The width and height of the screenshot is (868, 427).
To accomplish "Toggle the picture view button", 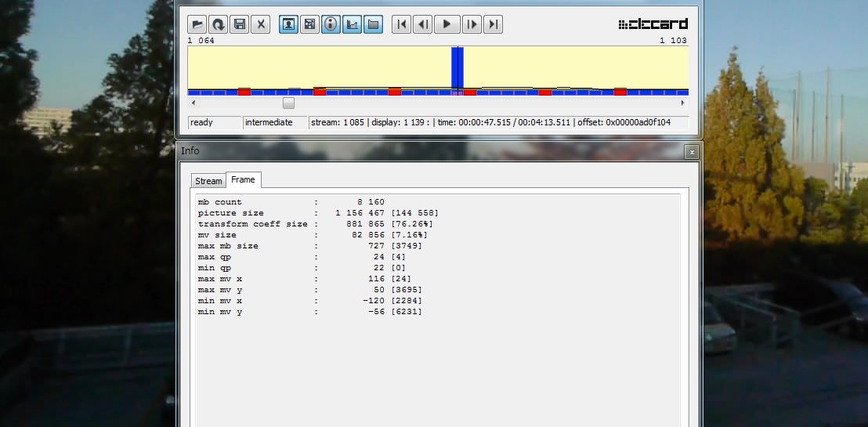I will tap(288, 24).
